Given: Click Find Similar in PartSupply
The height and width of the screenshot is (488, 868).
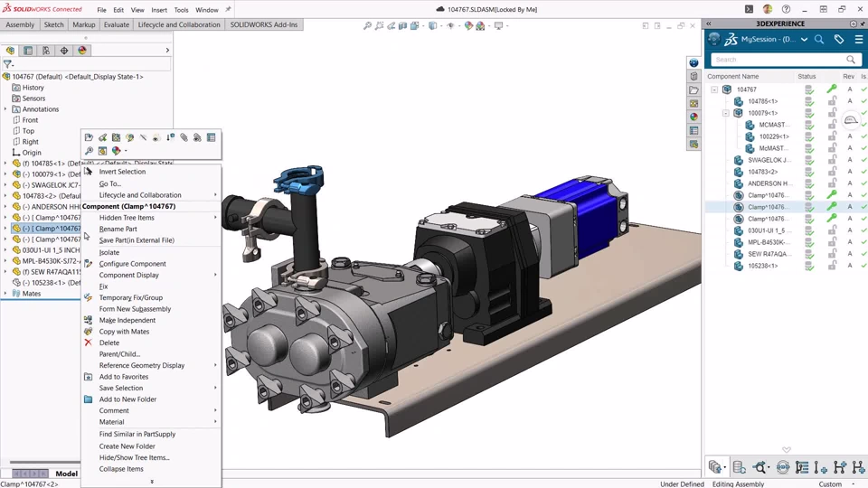Looking at the screenshot, I should [x=137, y=435].
